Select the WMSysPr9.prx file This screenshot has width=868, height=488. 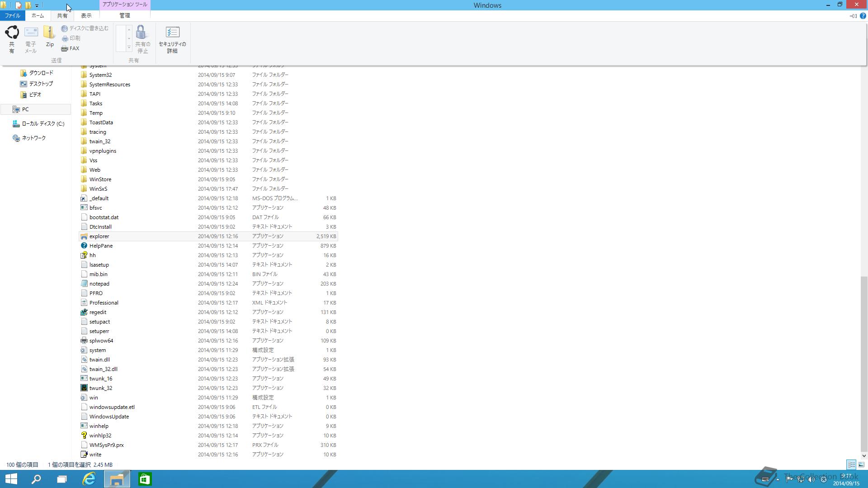(208, 445)
